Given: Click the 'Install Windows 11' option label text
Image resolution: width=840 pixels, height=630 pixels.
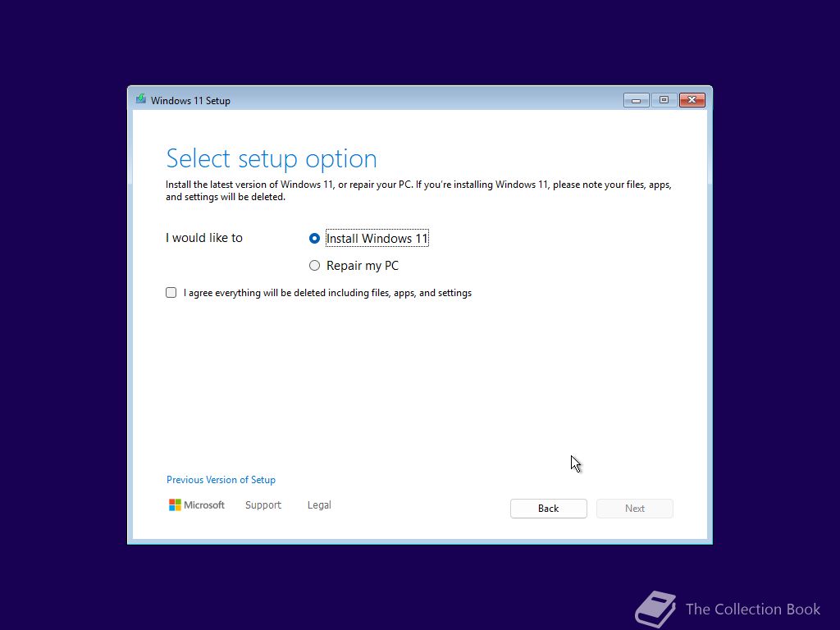Looking at the screenshot, I should (377, 239).
